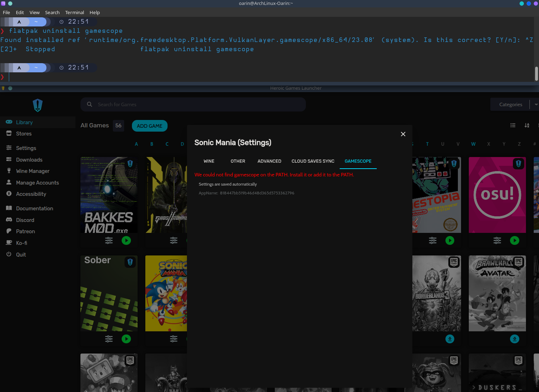Viewport: 539px width, 392px height.
Task: Focus the Search for Games field
Action: click(x=193, y=104)
